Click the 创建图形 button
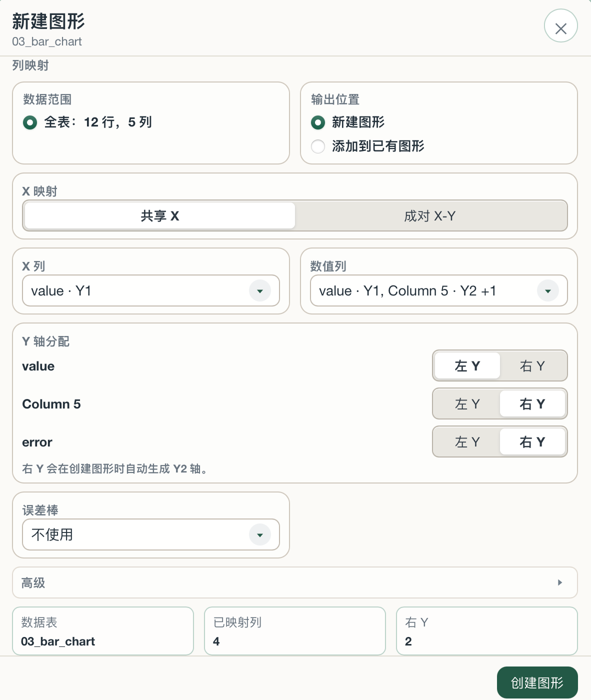 tap(537, 682)
